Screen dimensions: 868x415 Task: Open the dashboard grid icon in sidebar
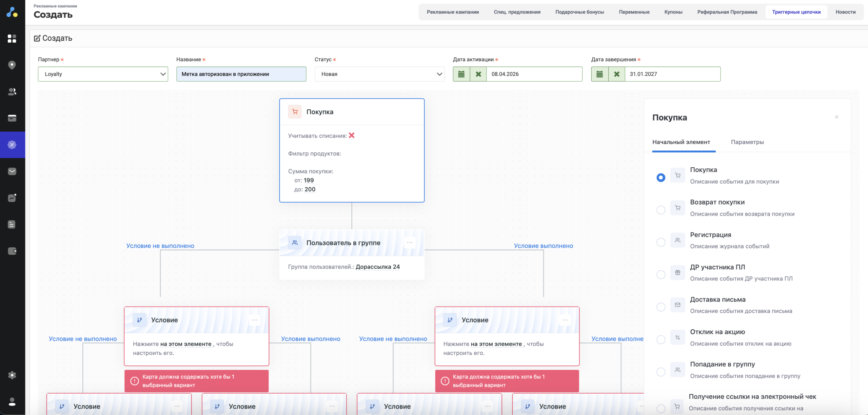12,39
